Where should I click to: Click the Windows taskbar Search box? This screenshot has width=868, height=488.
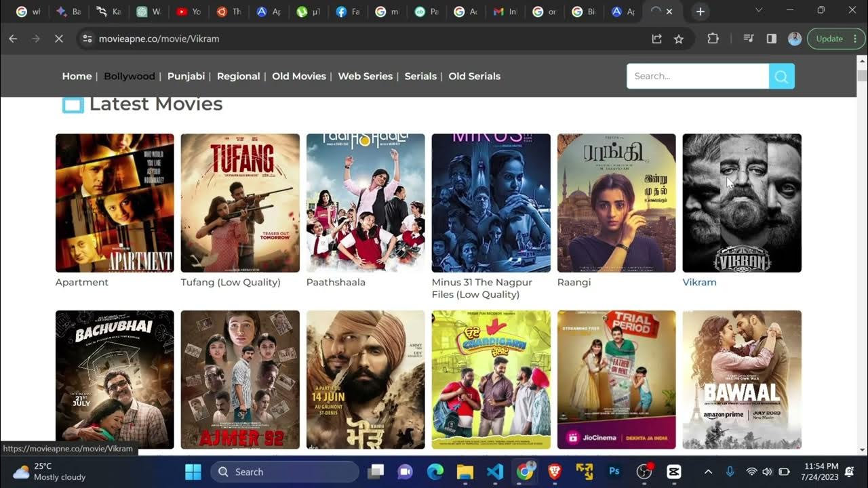(x=284, y=472)
